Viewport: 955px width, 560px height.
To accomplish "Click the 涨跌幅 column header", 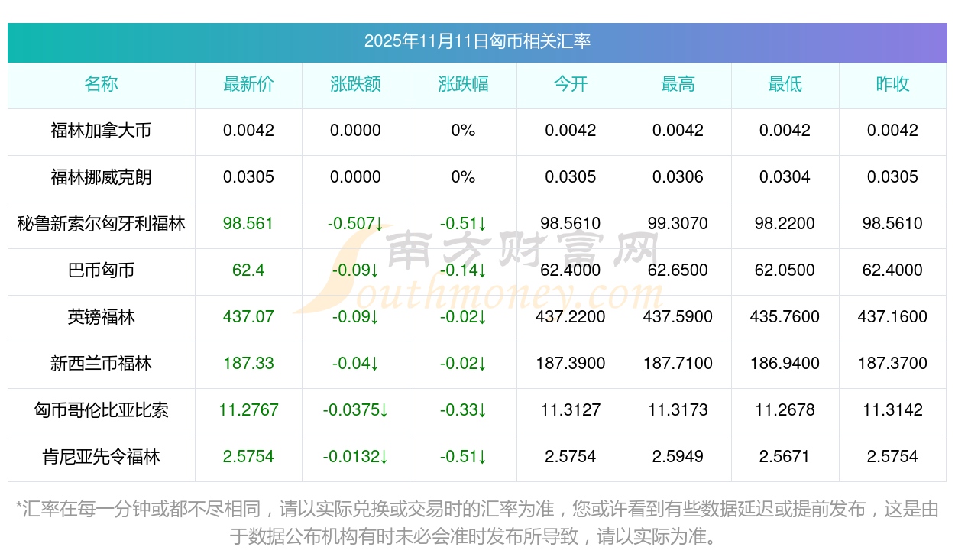I will coord(463,84).
